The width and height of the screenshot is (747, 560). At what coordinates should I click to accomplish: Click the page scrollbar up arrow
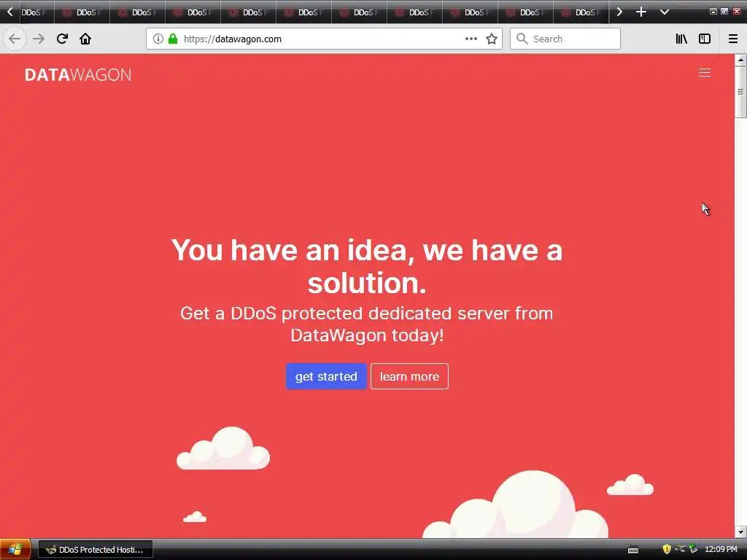tap(740, 60)
